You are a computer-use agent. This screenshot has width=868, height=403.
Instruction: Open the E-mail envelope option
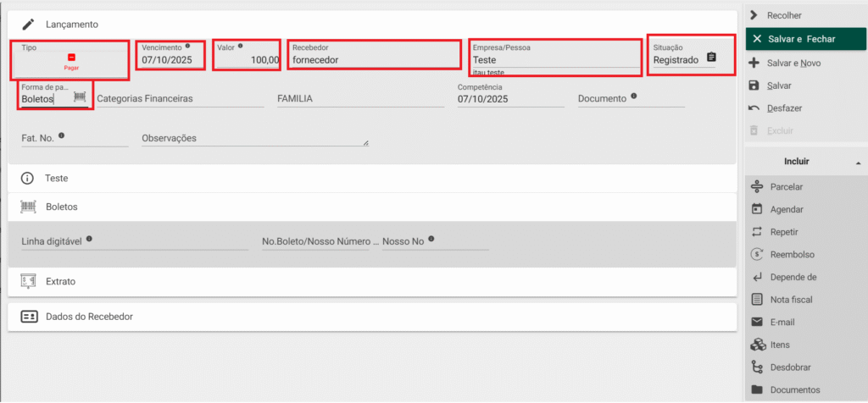click(x=758, y=323)
